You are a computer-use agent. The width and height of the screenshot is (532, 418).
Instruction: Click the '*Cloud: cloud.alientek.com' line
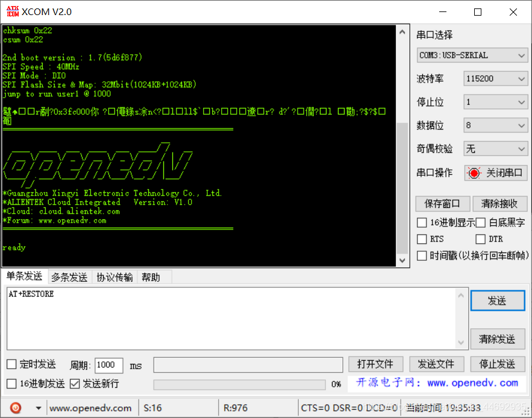click(61, 211)
